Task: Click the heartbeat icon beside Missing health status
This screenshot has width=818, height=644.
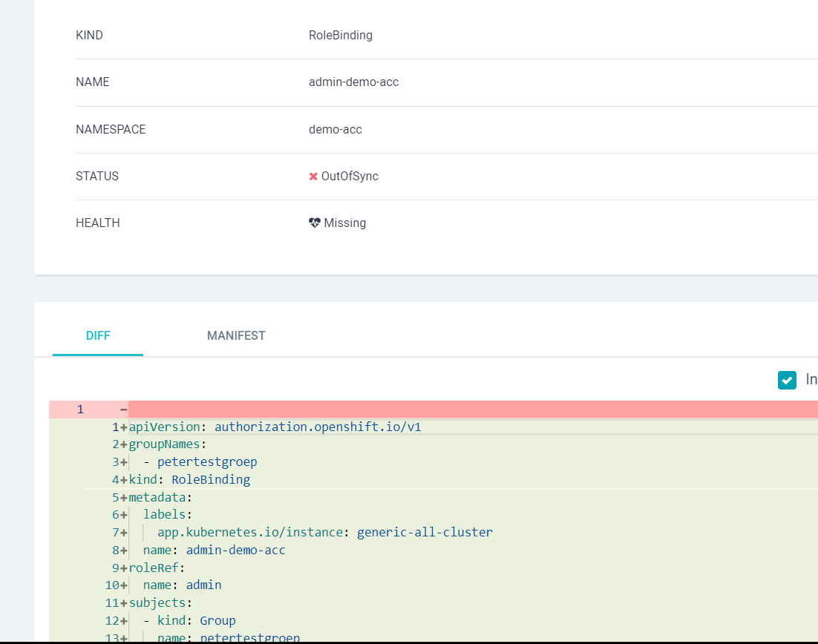Action: click(x=313, y=223)
